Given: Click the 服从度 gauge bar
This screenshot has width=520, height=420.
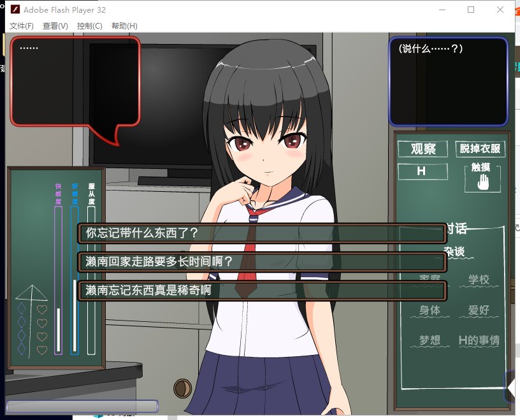Looking at the screenshot, I should (x=91, y=280).
